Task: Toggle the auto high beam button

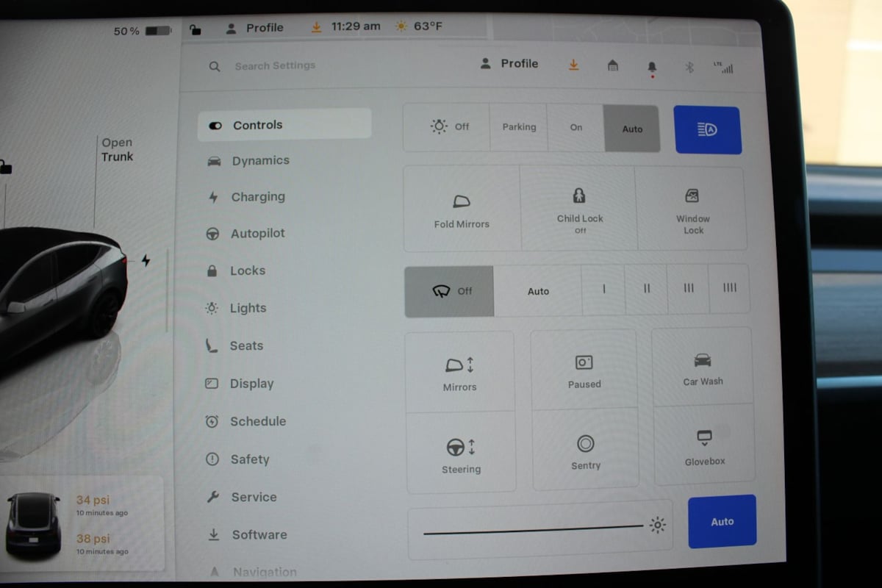Action: [706, 130]
